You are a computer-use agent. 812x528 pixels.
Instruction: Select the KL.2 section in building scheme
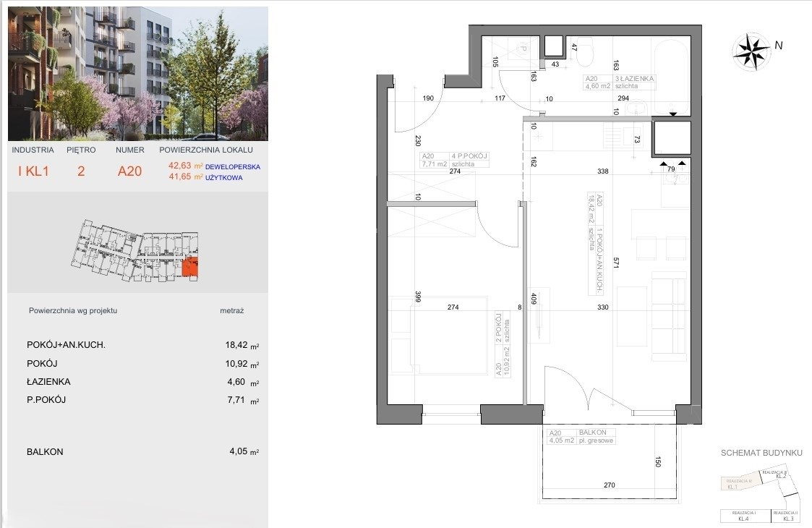(x=779, y=476)
